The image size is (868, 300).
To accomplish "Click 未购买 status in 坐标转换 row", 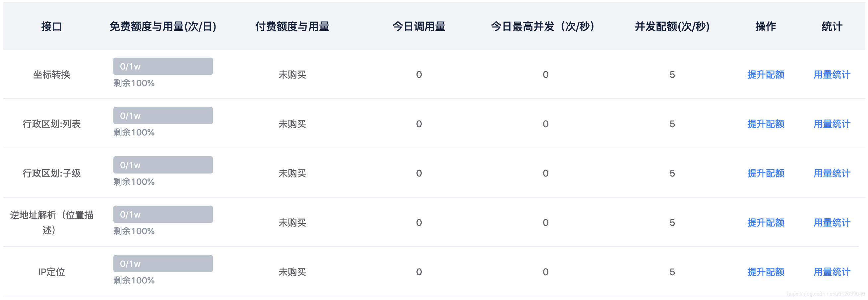I will coord(292,75).
